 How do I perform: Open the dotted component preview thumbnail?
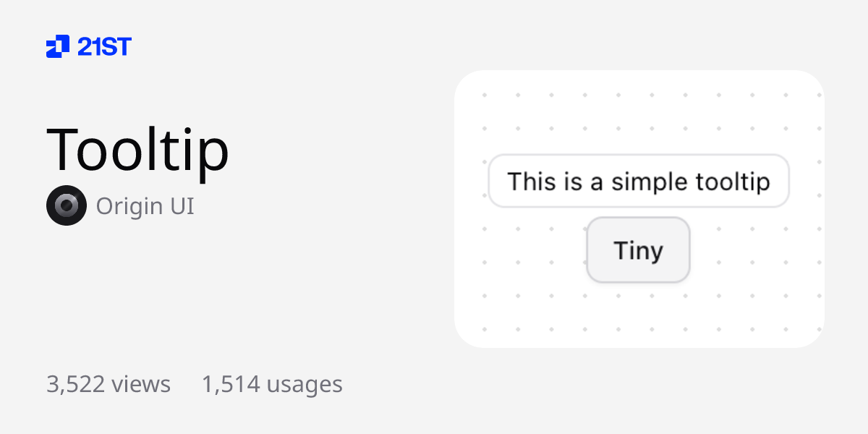point(639,311)
